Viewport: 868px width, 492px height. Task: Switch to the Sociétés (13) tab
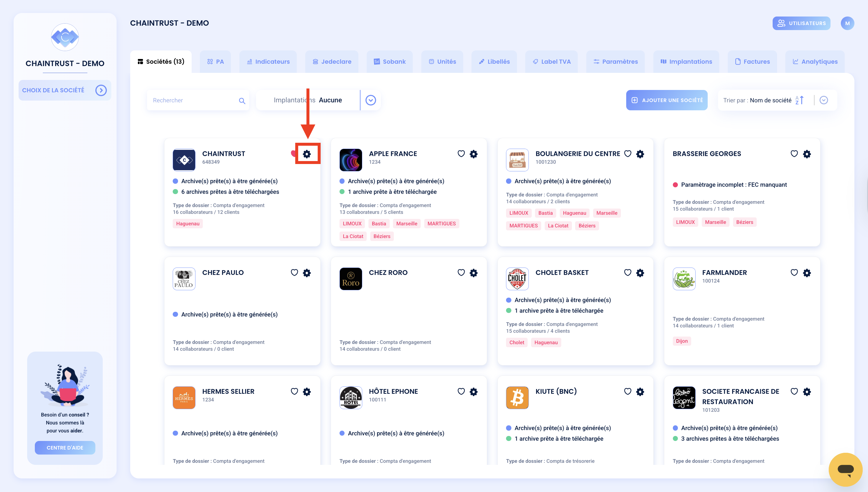click(161, 61)
